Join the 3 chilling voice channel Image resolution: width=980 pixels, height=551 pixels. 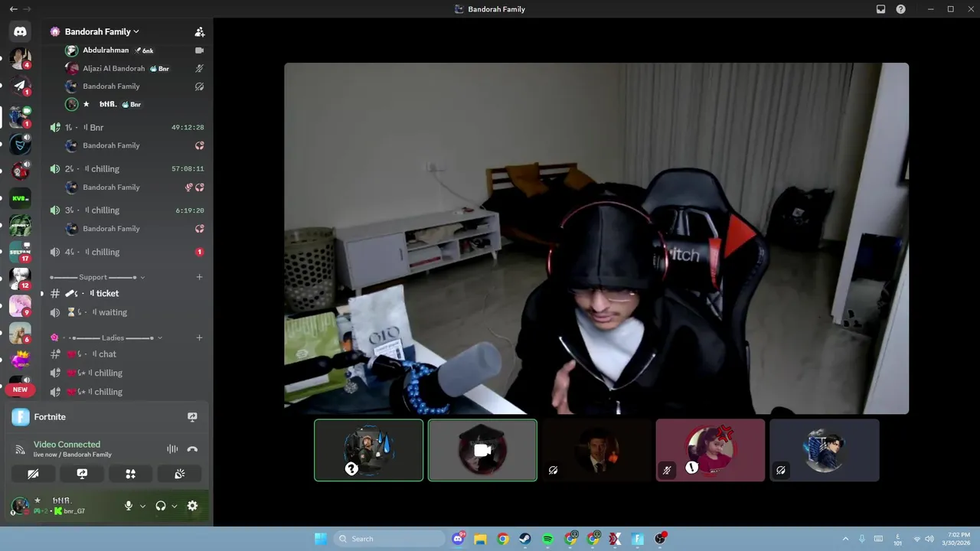click(126, 210)
